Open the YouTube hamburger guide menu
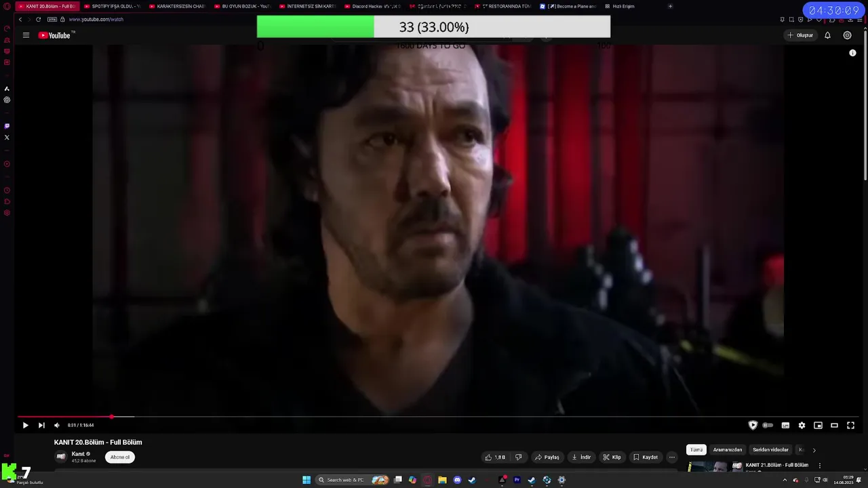This screenshot has height=488, width=868. (x=26, y=35)
